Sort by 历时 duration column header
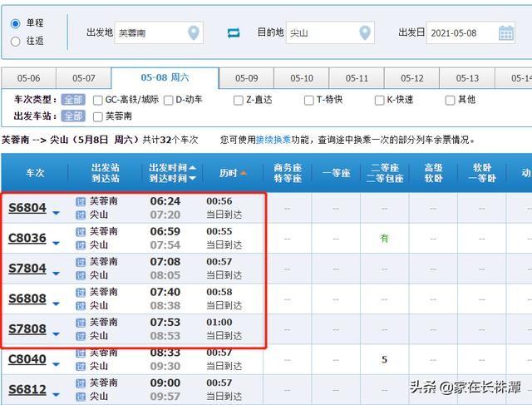This screenshot has height=405, width=532. (x=233, y=173)
